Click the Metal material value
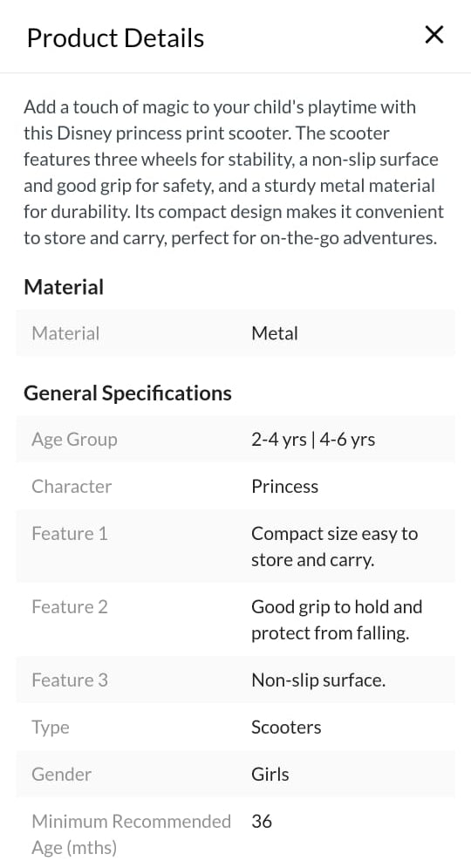The height and width of the screenshot is (868, 471). (275, 333)
